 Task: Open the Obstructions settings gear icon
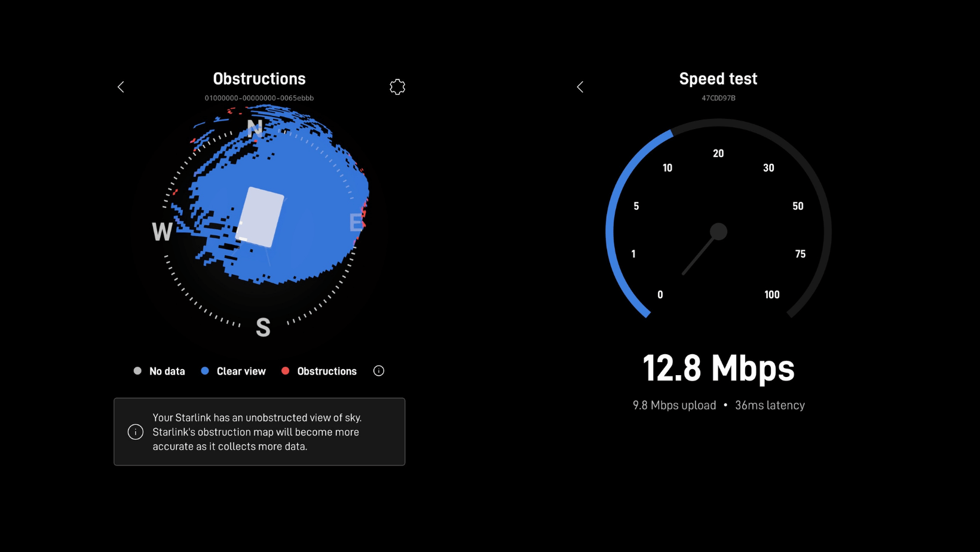[397, 87]
